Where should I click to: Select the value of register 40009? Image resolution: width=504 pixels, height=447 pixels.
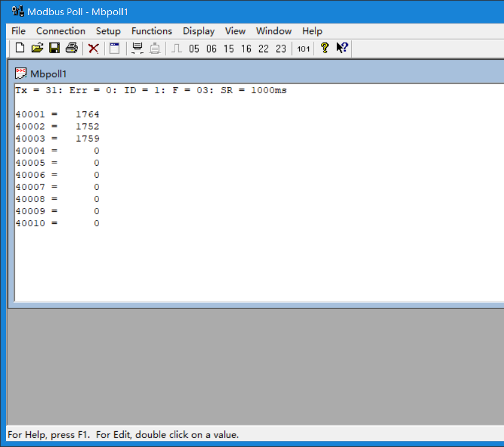pyautogui.click(x=97, y=211)
